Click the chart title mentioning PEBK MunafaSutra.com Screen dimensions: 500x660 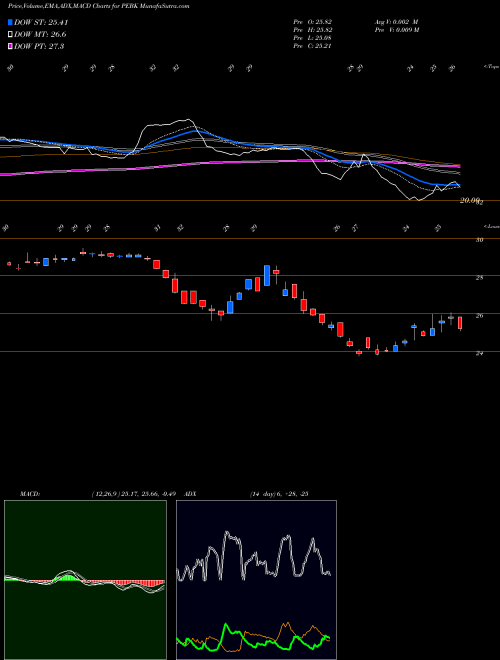pyautogui.click(x=98, y=6)
